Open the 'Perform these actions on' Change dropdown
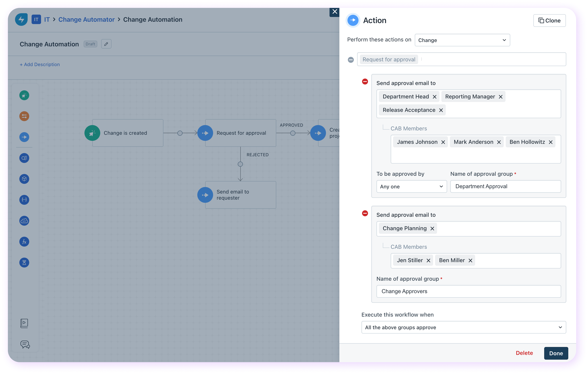Image resolution: width=588 pixels, height=374 pixels. click(x=462, y=40)
